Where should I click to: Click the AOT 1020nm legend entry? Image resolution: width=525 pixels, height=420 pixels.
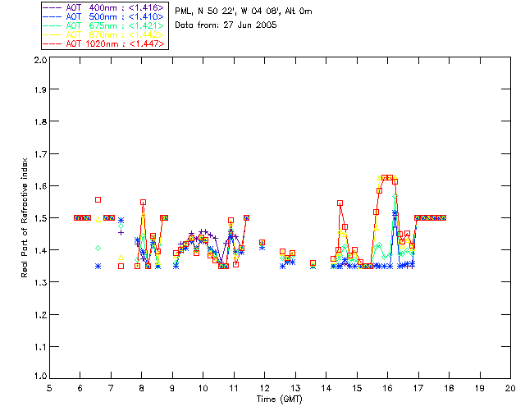pyautogui.click(x=104, y=43)
